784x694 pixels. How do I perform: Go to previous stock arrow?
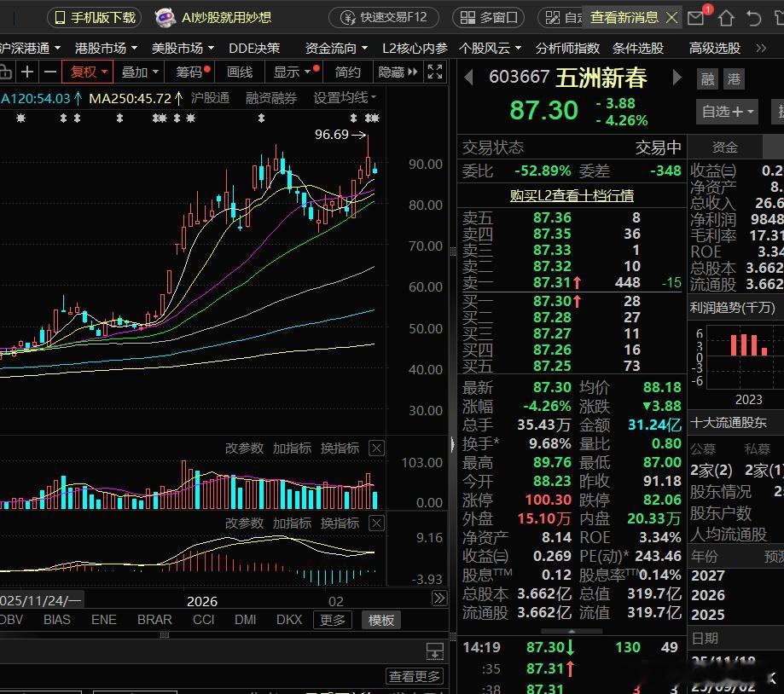[x=468, y=78]
